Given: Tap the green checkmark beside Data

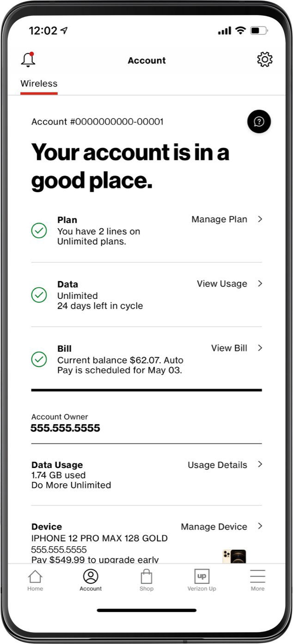Looking at the screenshot, I should (39, 295).
